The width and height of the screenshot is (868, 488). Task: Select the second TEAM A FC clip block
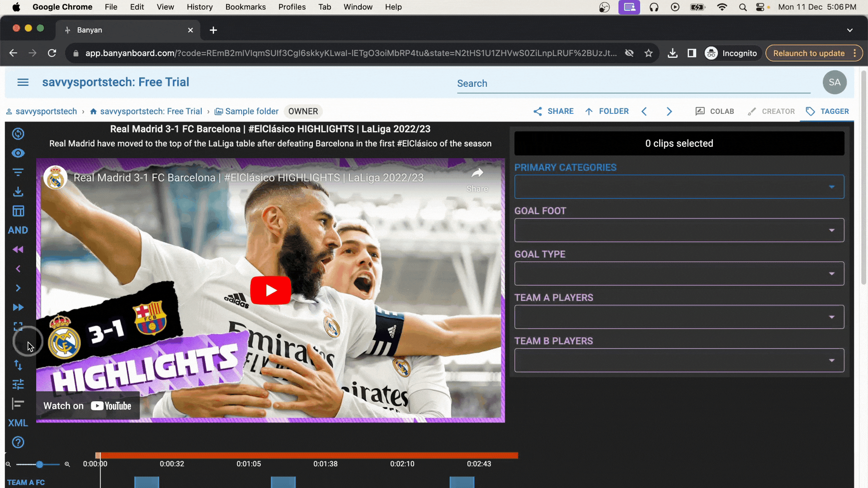[x=283, y=482]
